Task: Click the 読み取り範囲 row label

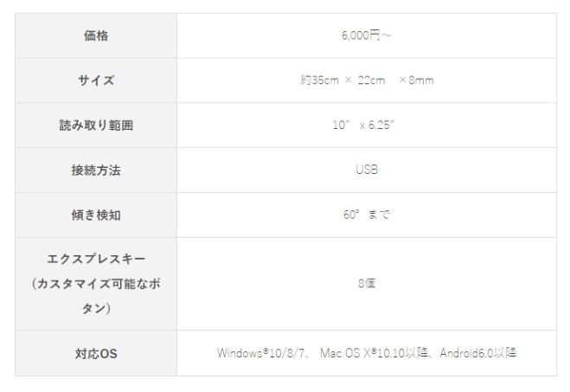Action: (x=96, y=125)
